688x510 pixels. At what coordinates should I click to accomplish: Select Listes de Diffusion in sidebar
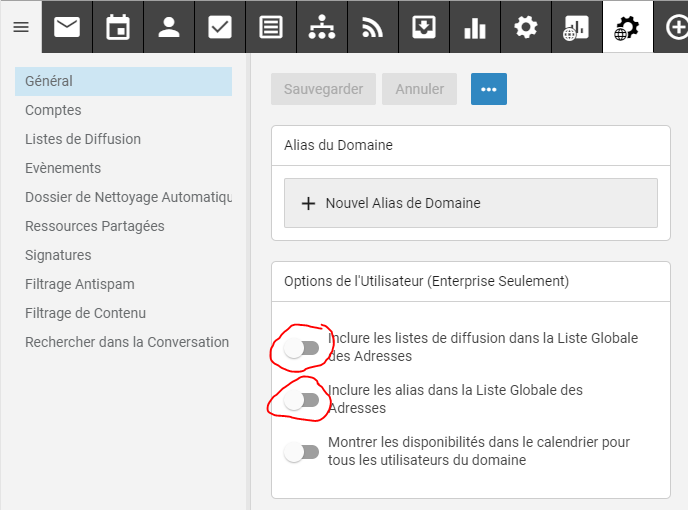click(x=83, y=139)
